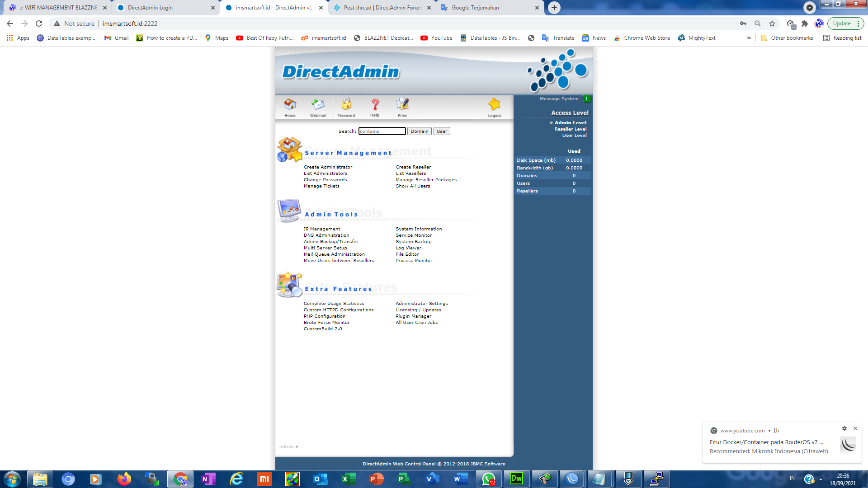The width and height of the screenshot is (868, 488).
Task: Open Manage Reseller Packages link
Action: pos(426,180)
